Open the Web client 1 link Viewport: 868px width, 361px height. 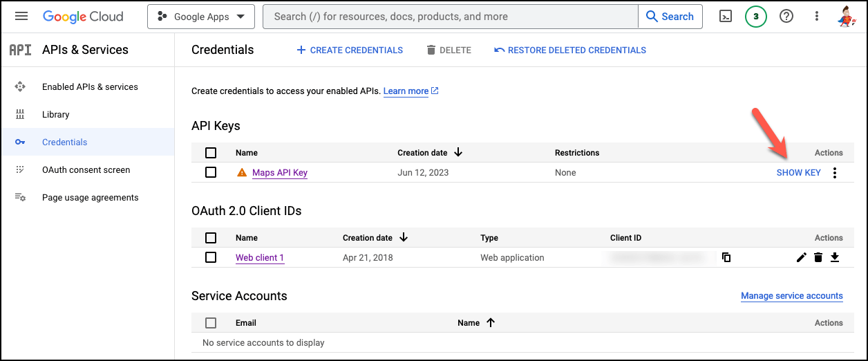click(x=260, y=257)
